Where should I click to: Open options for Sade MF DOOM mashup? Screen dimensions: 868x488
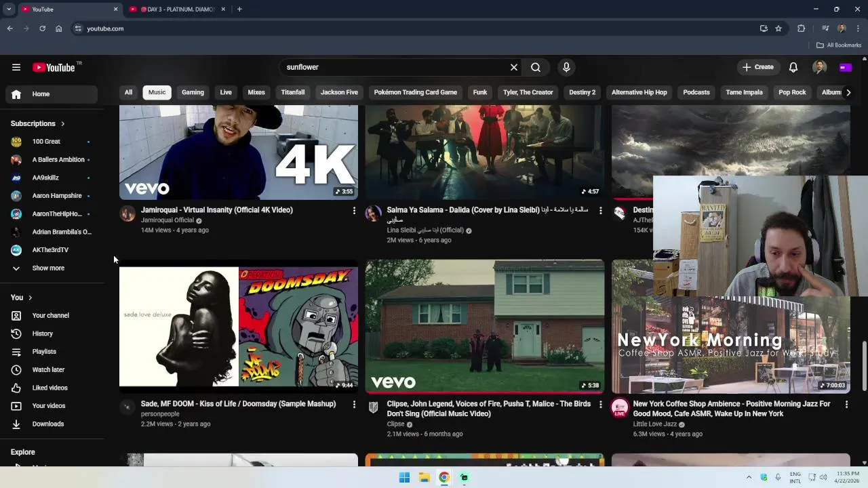[354, 405]
